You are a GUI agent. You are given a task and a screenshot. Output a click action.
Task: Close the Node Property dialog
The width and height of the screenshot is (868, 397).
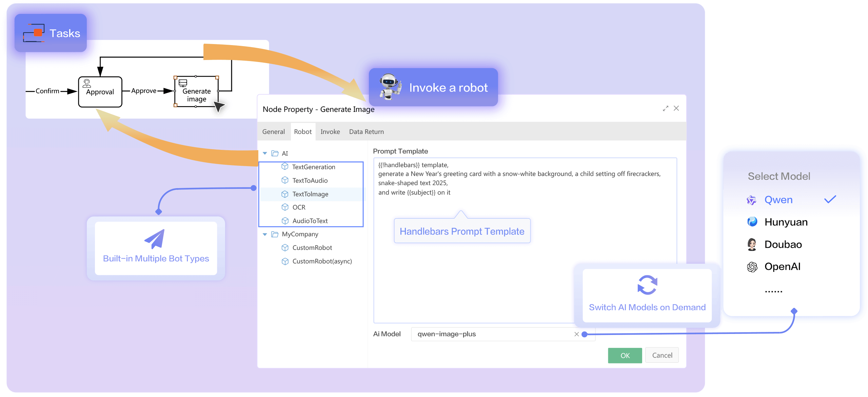coord(676,108)
